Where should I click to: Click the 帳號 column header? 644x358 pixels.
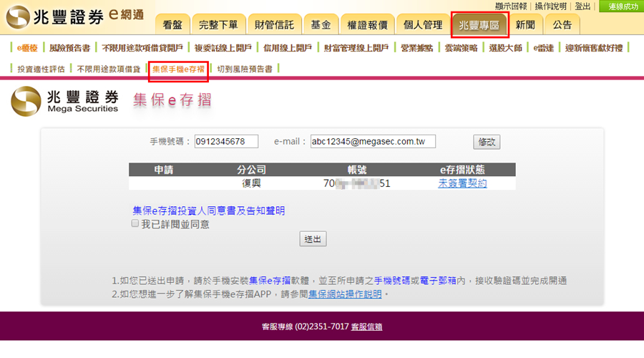click(356, 170)
